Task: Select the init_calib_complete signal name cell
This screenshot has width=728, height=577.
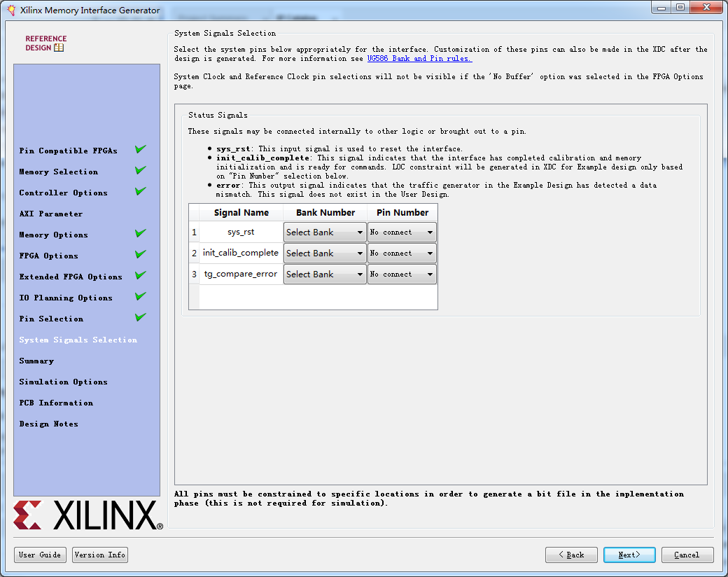Action: pos(241,253)
